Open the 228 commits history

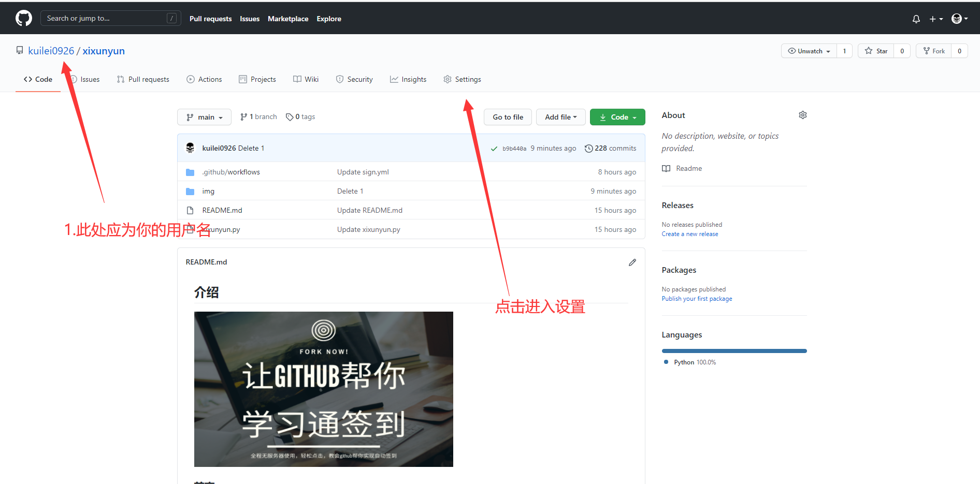pos(610,148)
